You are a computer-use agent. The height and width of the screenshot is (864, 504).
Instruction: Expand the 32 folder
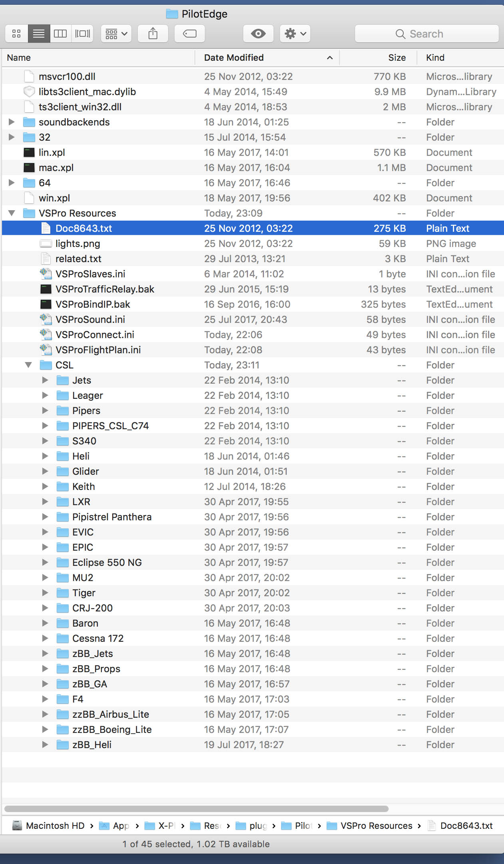[12, 137]
